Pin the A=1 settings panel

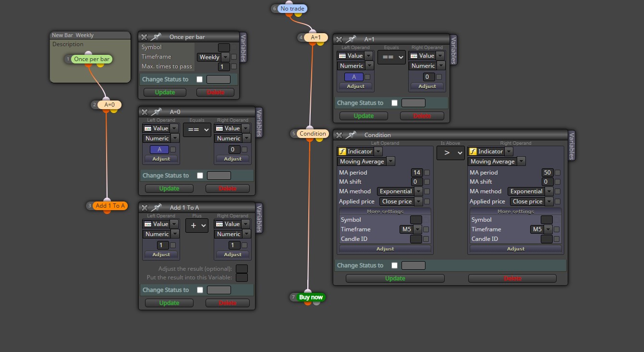tap(351, 39)
